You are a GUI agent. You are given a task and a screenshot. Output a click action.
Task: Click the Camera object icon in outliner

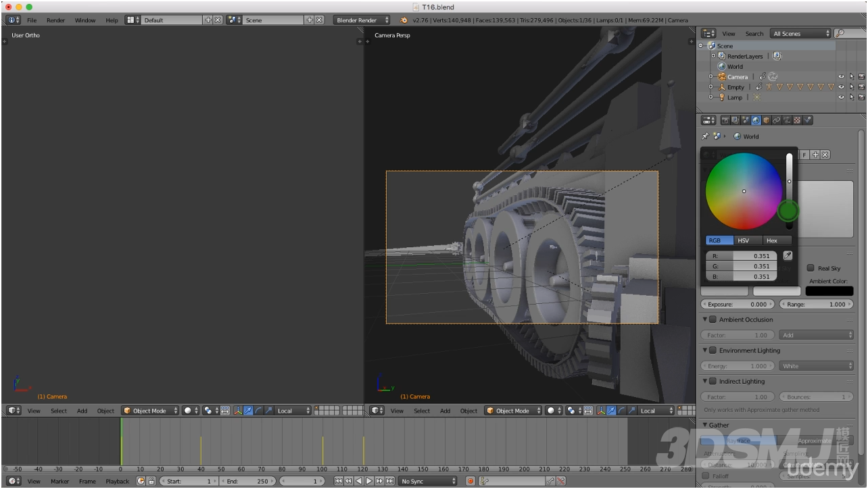pyautogui.click(x=722, y=77)
